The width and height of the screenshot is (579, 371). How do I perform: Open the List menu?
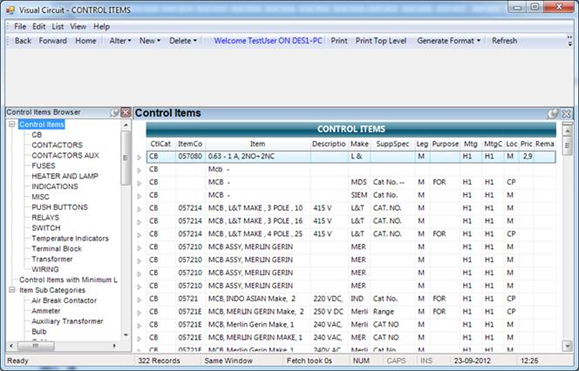[58, 27]
